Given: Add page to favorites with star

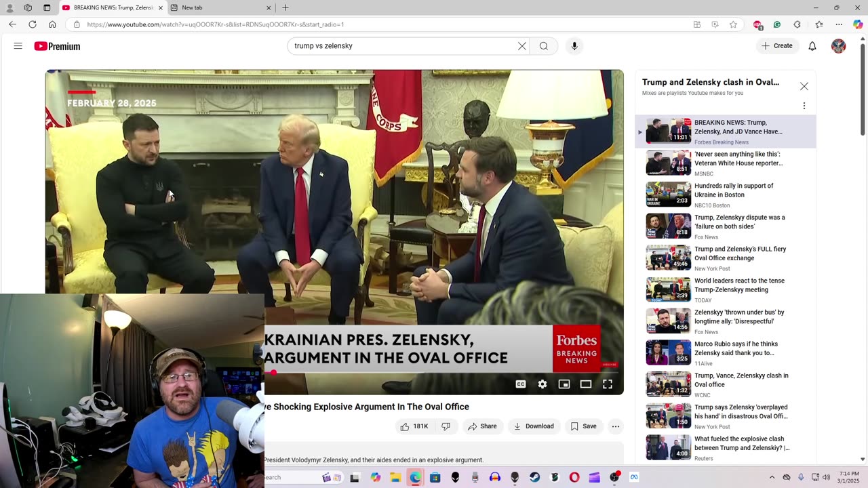Looking at the screenshot, I should point(733,24).
